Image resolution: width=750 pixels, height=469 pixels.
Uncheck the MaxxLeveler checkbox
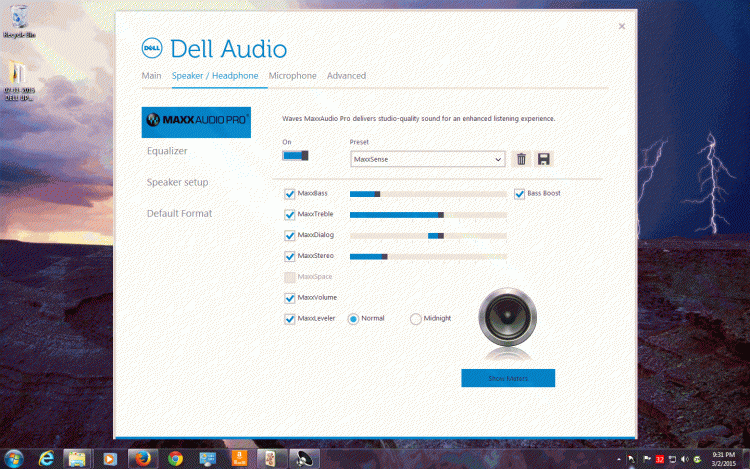[289, 319]
